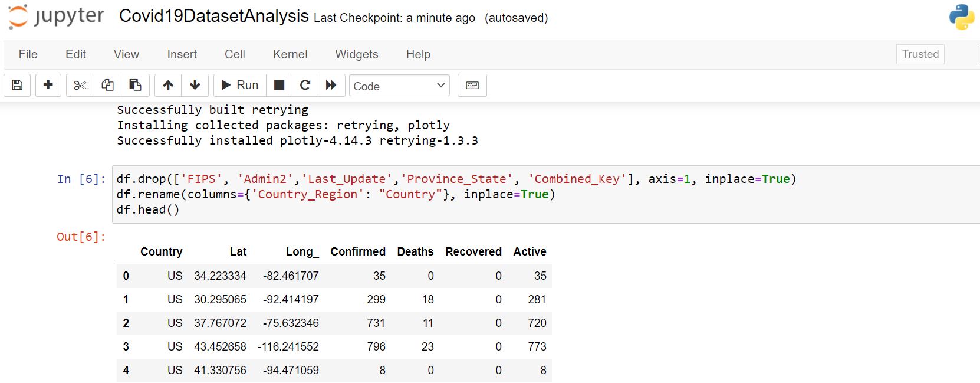980x383 pixels.
Task: Go to Jupyter home via logo
Action: [x=57, y=17]
